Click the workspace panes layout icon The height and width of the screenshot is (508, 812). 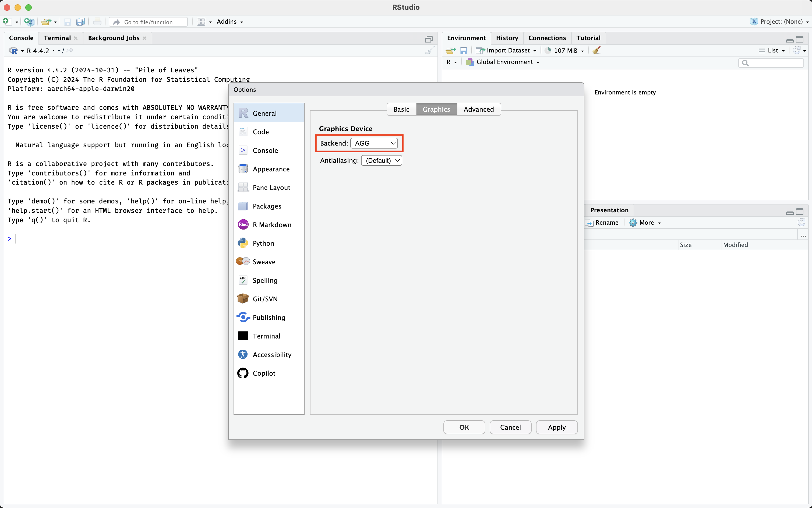(x=201, y=22)
